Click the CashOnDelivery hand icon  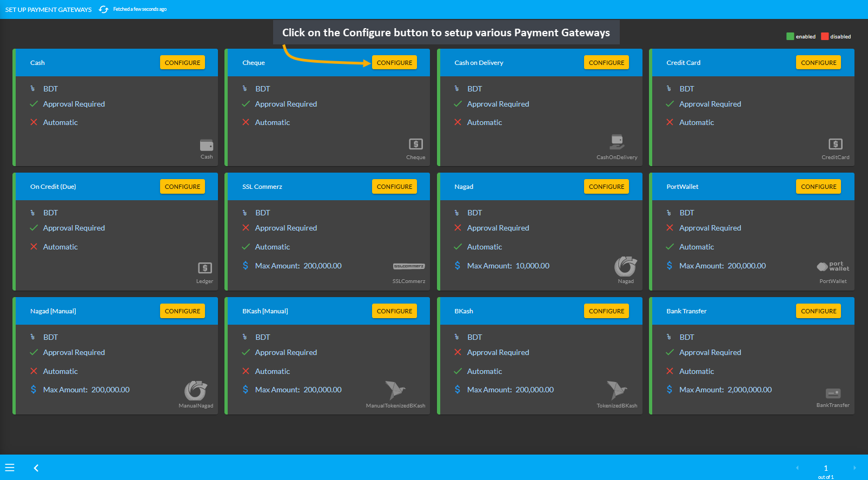pos(617,142)
